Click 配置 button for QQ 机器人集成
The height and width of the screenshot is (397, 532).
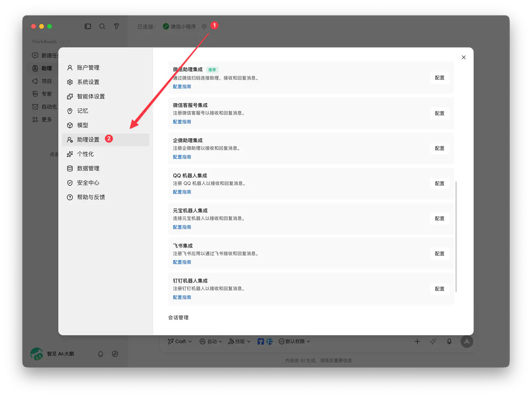tap(439, 183)
